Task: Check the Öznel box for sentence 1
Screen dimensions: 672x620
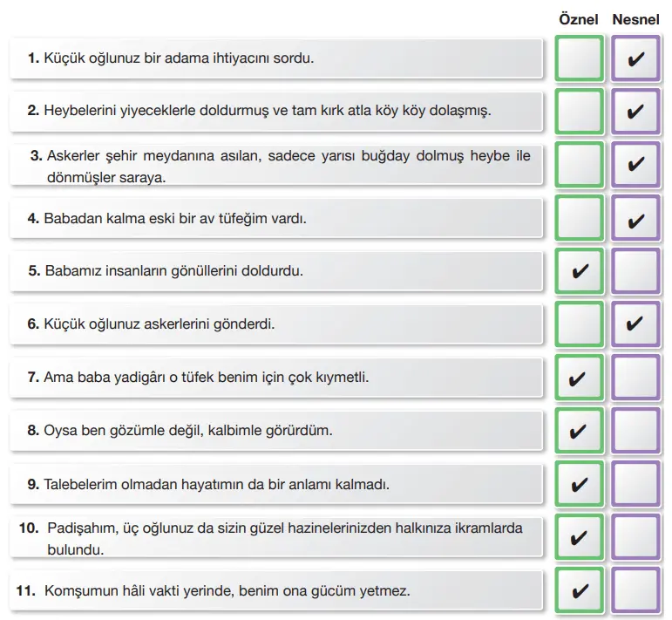Action: [x=579, y=59]
